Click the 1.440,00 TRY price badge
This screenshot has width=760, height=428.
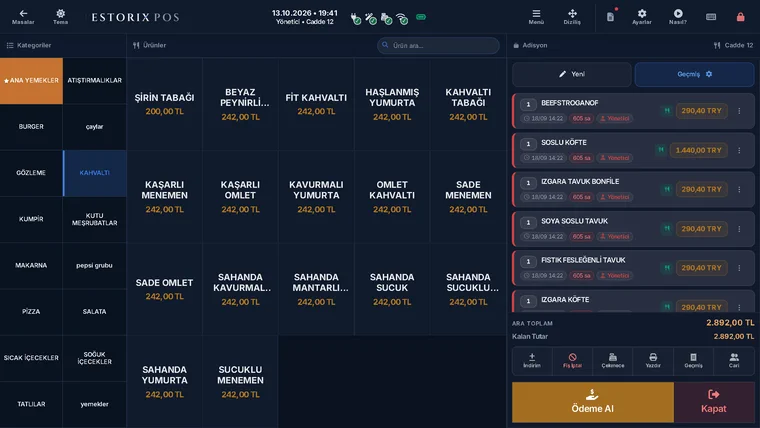[698, 150]
